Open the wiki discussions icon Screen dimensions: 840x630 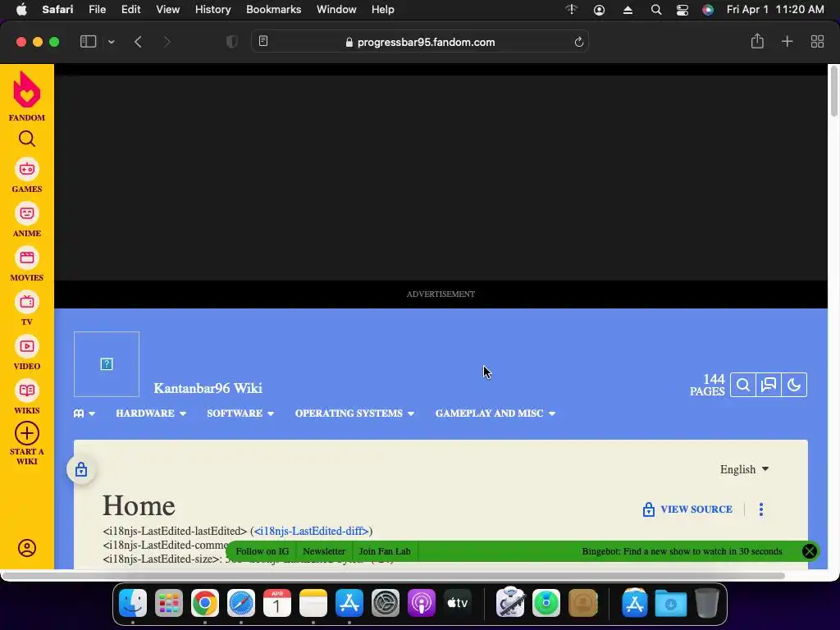(769, 385)
